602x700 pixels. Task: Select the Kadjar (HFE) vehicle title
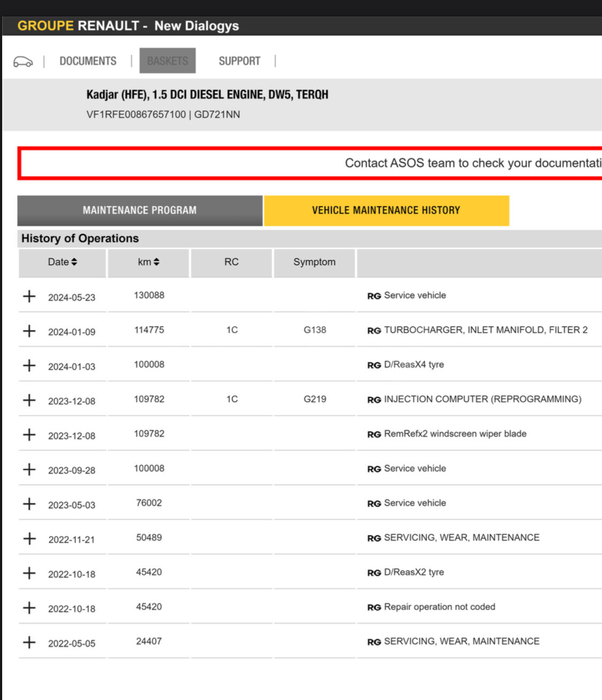(x=208, y=95)
